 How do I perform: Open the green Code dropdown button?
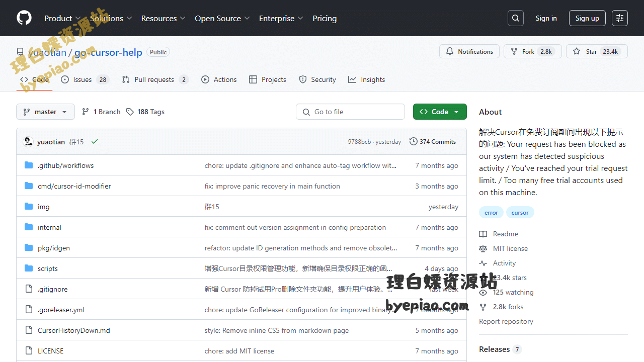[x=440, y=112]
